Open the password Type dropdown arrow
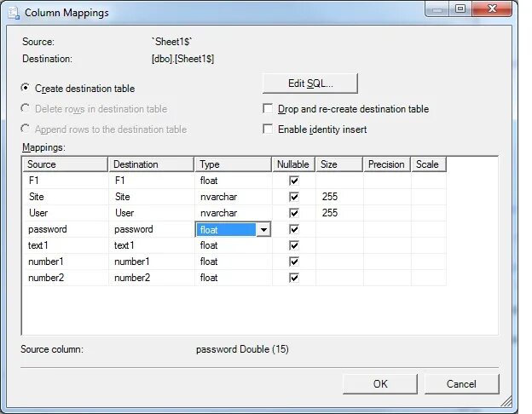This screenshot has width=532, height=414. (263, 229)
